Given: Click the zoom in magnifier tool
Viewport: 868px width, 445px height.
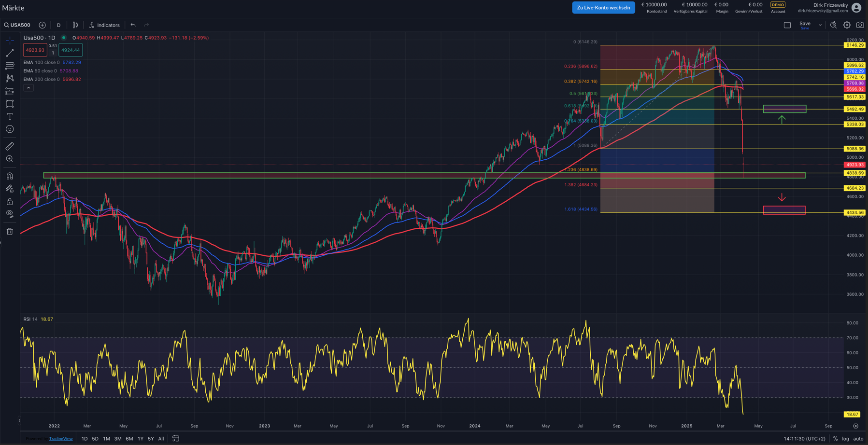Looking at the screenshot, I should [10, 159].
